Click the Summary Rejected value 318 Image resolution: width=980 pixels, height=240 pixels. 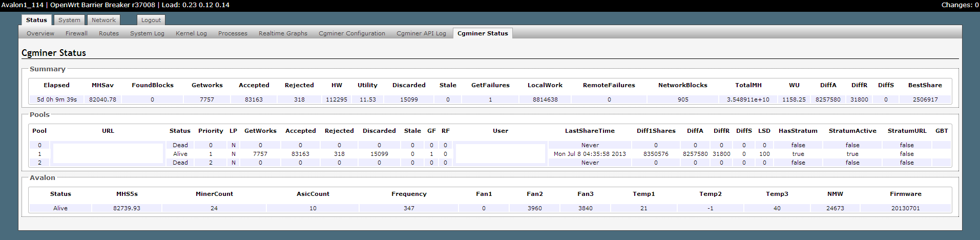click(299, 99)
